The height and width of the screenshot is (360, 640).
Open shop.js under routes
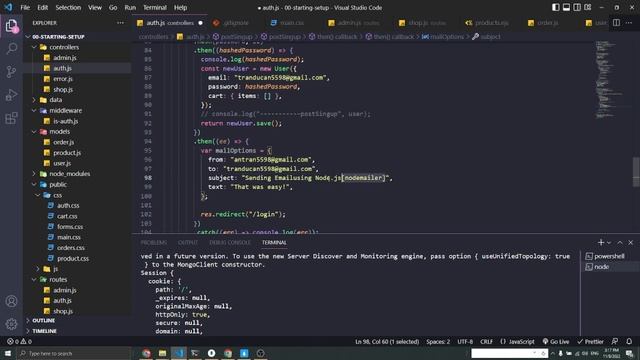[x=77, y=311]
